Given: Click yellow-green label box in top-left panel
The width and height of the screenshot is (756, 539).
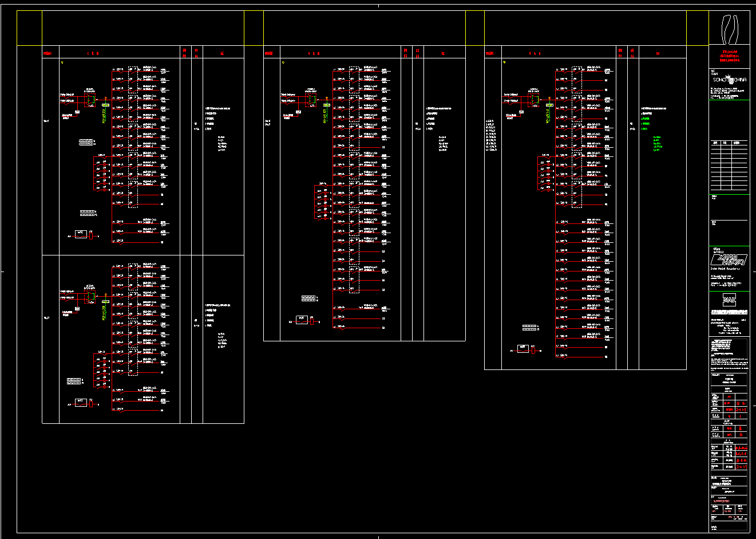Looking at the screenshot, I should point(105,105).
